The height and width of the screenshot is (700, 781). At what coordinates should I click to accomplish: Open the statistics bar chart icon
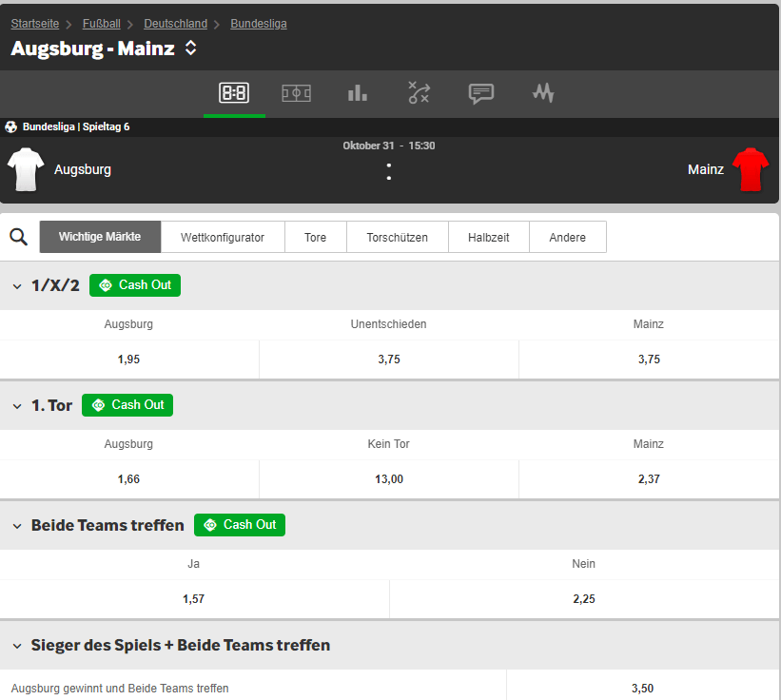[358, 93]
